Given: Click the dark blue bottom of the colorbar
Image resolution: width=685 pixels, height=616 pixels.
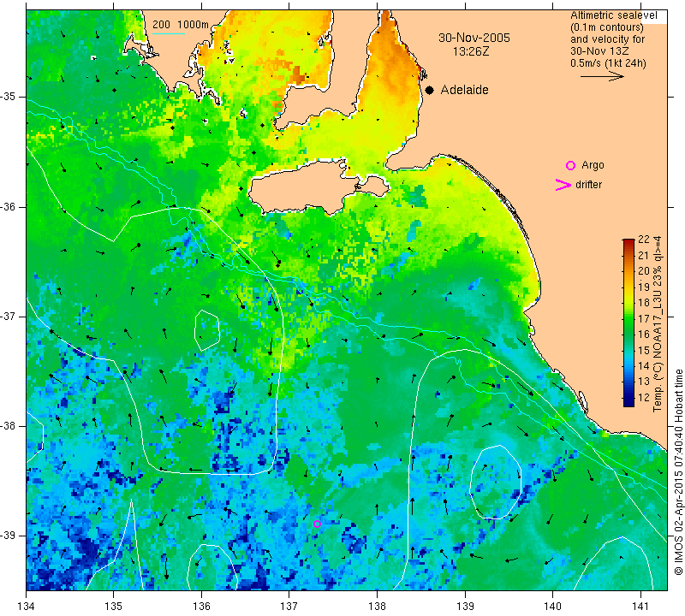Looking at the screenshot, I should click(x=628, y=403).
